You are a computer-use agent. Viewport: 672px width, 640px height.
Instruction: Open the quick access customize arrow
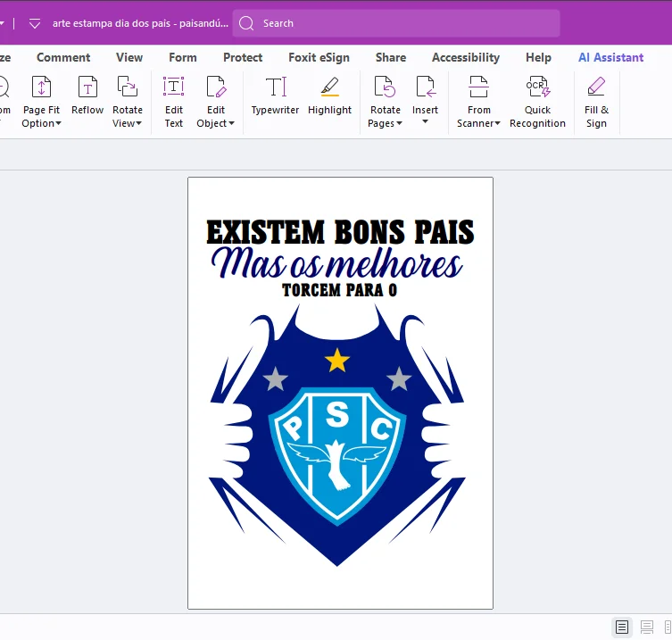[x=35, y=23]
